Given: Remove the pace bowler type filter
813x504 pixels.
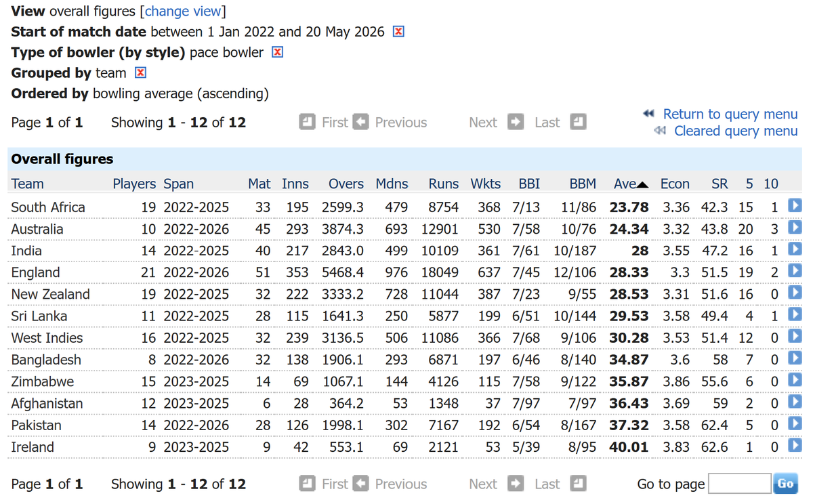Looking at the screenshot, I should coord(277,52).
